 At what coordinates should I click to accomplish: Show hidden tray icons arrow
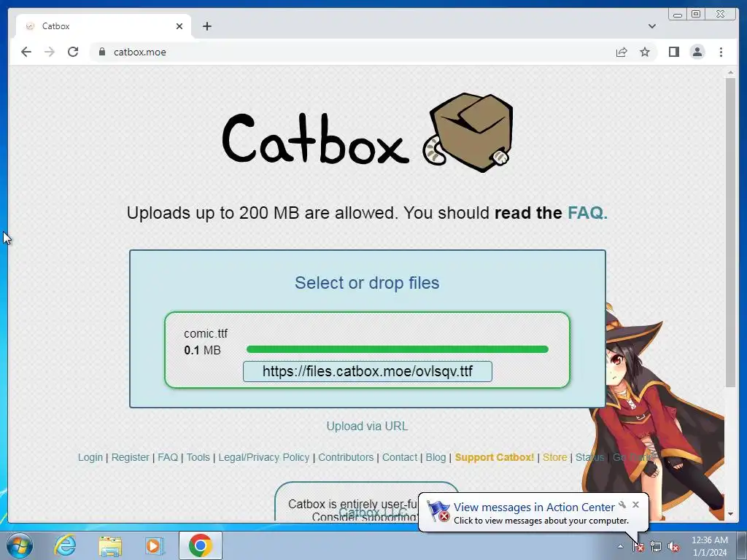coord(620,547)
